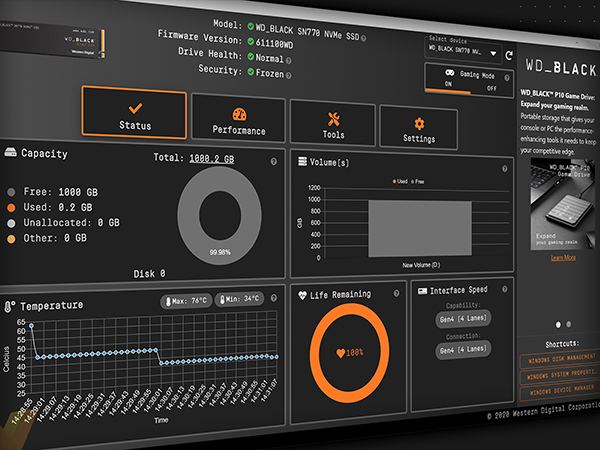Click the Max: 76°C badge
This screenshot has height=450, width=600.
click(186, 301)
